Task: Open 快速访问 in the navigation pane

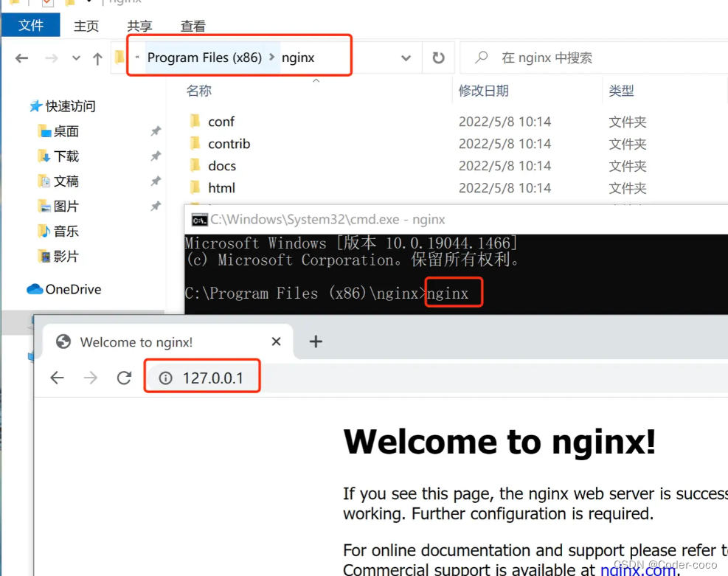Action: (71, 106)
